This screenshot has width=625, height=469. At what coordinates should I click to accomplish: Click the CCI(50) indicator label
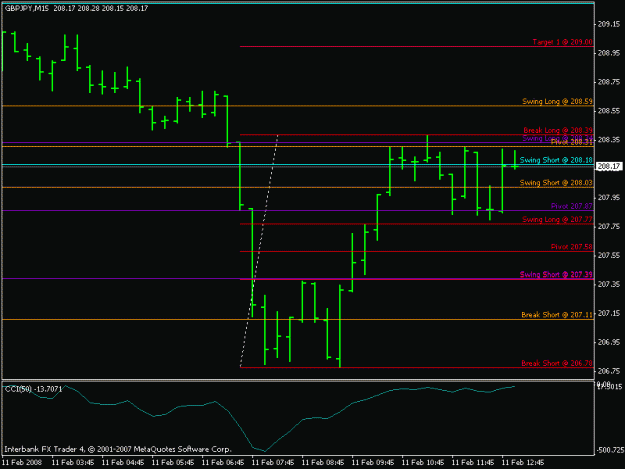(33, 389)
